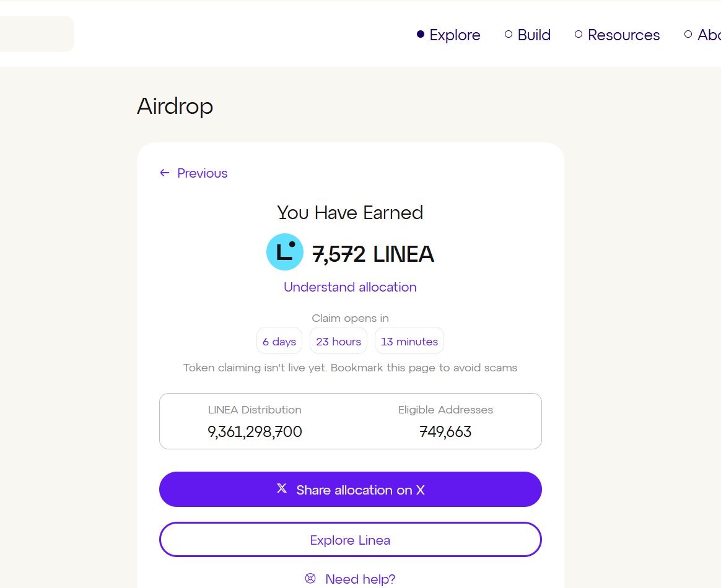
Task: Click the X logo on share button
Action: click(282, 488)
